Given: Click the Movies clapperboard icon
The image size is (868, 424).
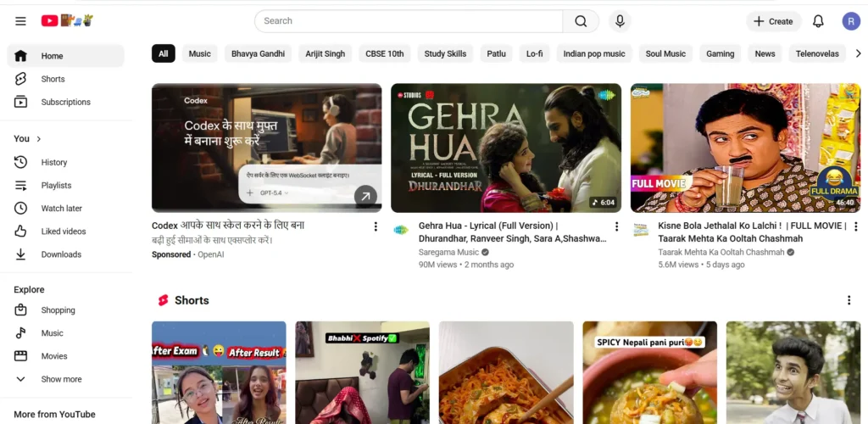Looking at the screenshot, I should click(x=20, y=356).
